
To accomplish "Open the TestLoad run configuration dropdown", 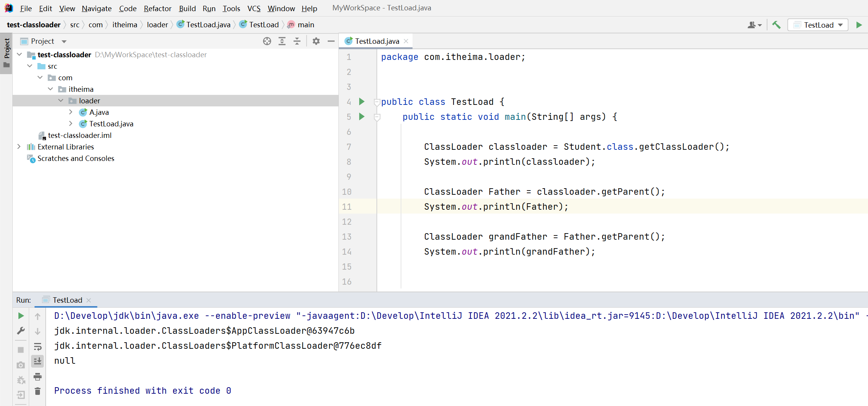I will point(818,25).
